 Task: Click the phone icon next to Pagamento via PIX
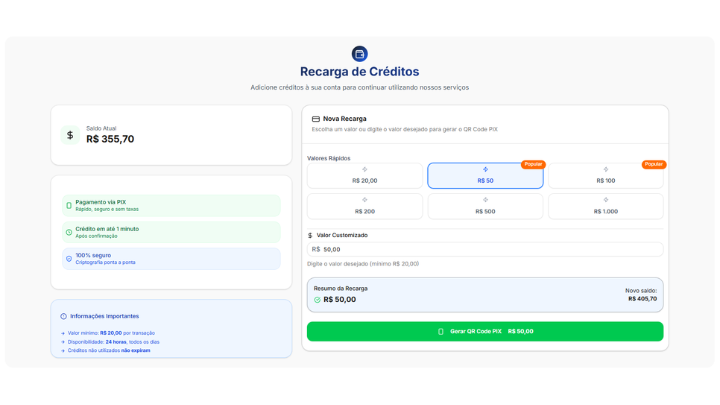[x=69, y=205]
